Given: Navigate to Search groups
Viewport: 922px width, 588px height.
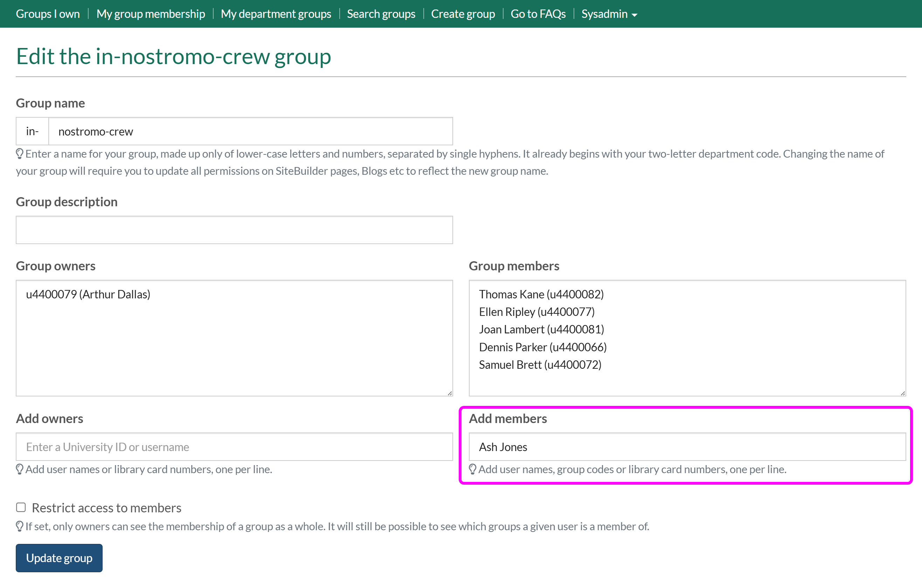Looking at the screenshot, I should [x=381, y=14].
